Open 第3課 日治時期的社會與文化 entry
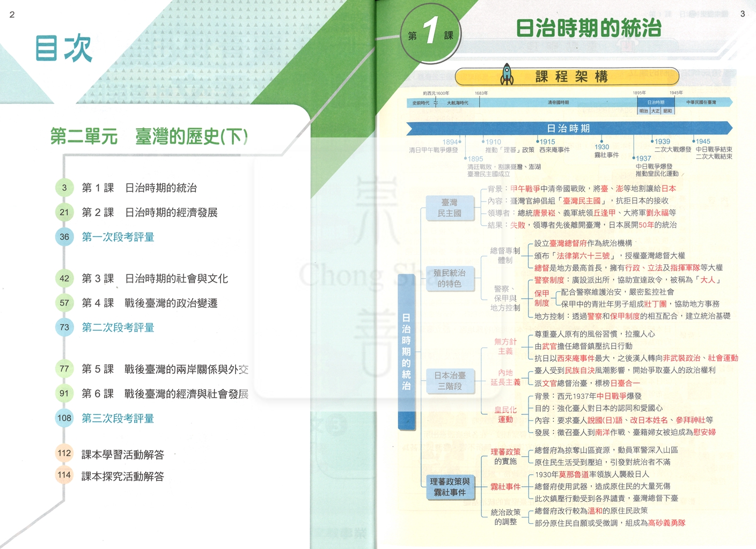 coord(155,279)
